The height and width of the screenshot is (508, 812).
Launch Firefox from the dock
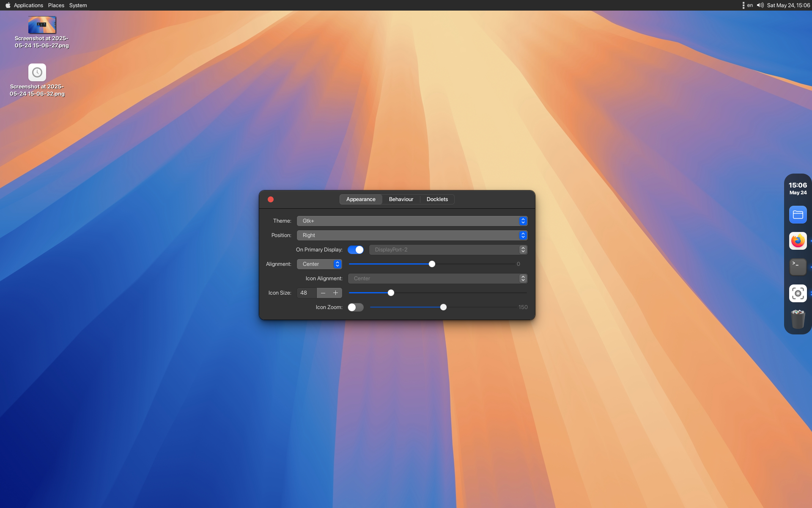798,241
